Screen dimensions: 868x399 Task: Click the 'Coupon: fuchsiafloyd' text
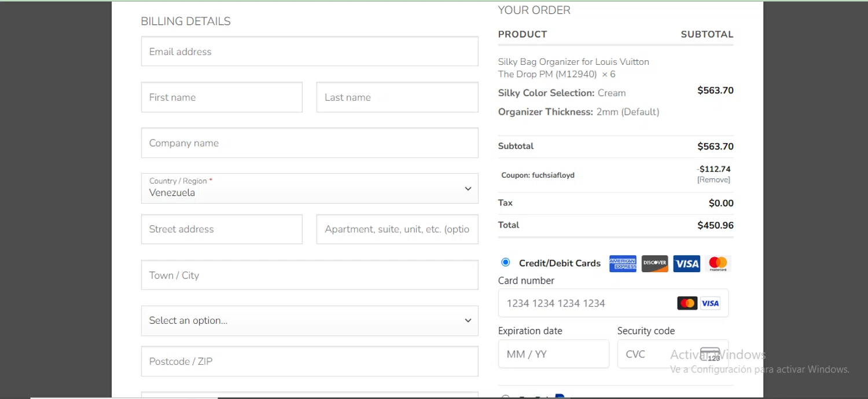[538, 175]
